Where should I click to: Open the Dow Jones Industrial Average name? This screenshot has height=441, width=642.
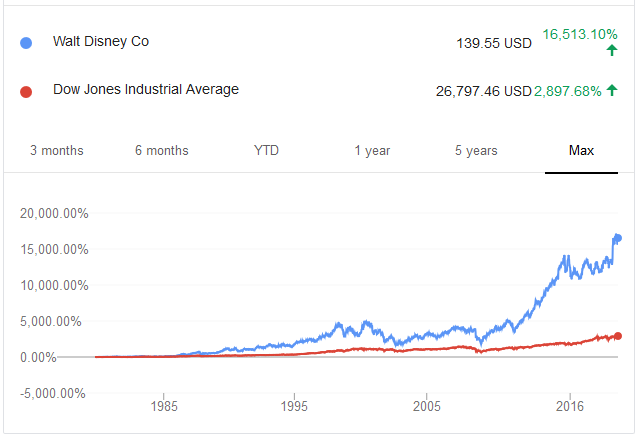(x=146, y=90)
